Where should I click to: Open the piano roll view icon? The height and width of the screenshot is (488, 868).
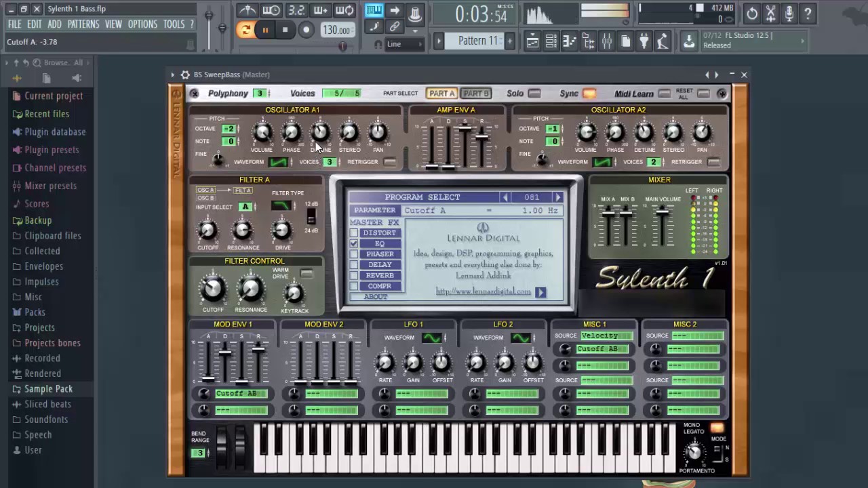(570, 42)
